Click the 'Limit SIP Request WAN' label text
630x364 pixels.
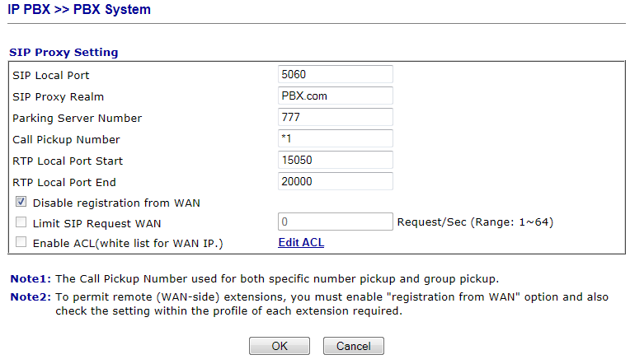96,223
